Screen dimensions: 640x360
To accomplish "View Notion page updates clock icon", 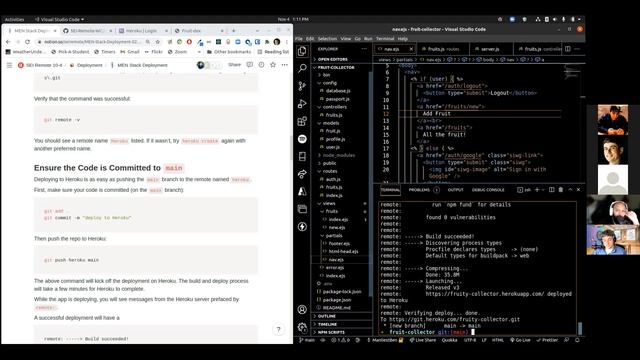I will [x=261, y=65].
